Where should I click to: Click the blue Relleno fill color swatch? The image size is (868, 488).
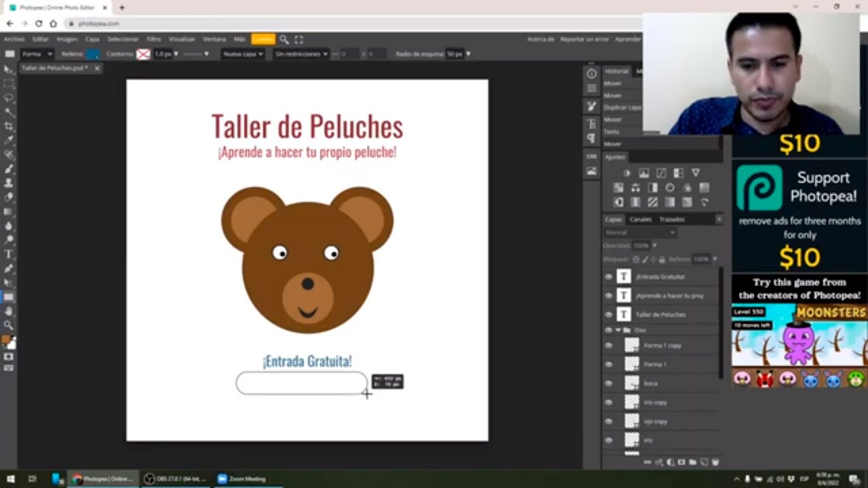click(x=92, y=54)
